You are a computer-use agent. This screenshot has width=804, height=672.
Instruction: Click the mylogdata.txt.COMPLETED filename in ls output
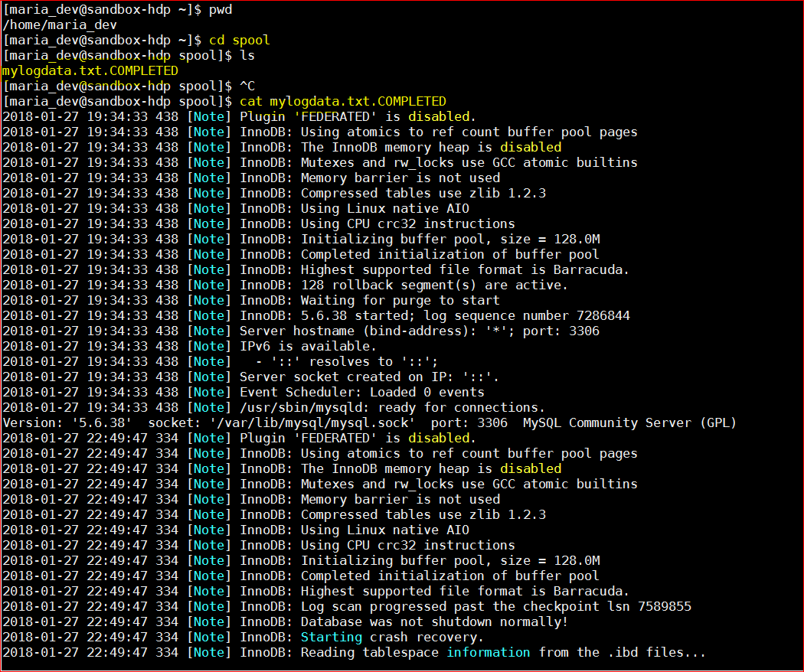(90, 70)
